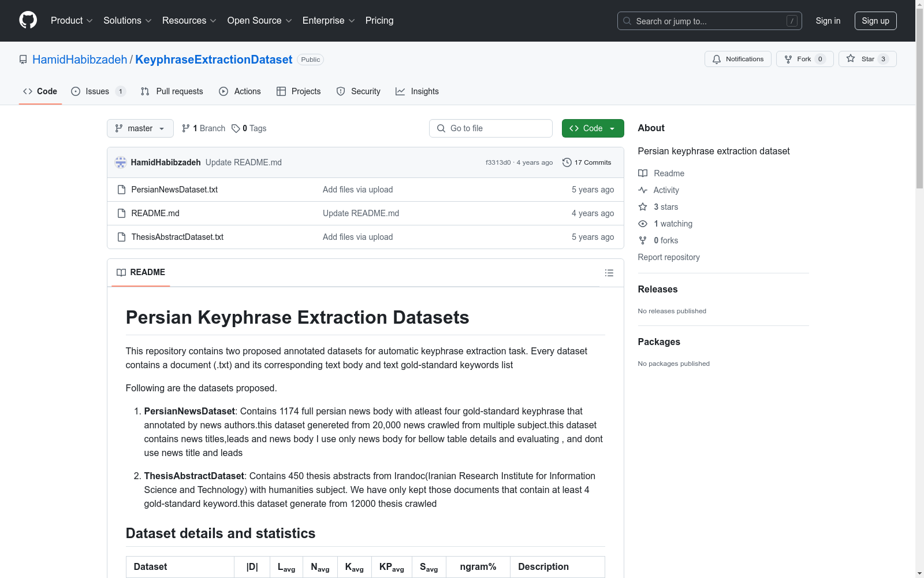
Task: Expand the green Code dropdown button
Action: (x=593, y=128)
